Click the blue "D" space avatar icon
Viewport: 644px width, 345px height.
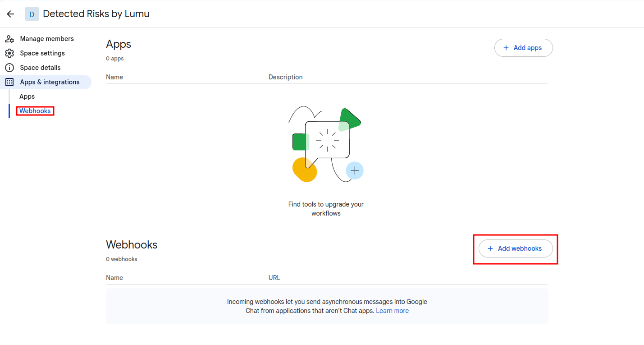pos(32,14)
